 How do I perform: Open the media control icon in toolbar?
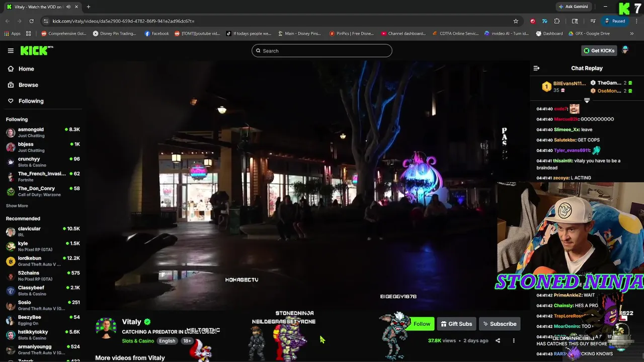pos(593,21)
